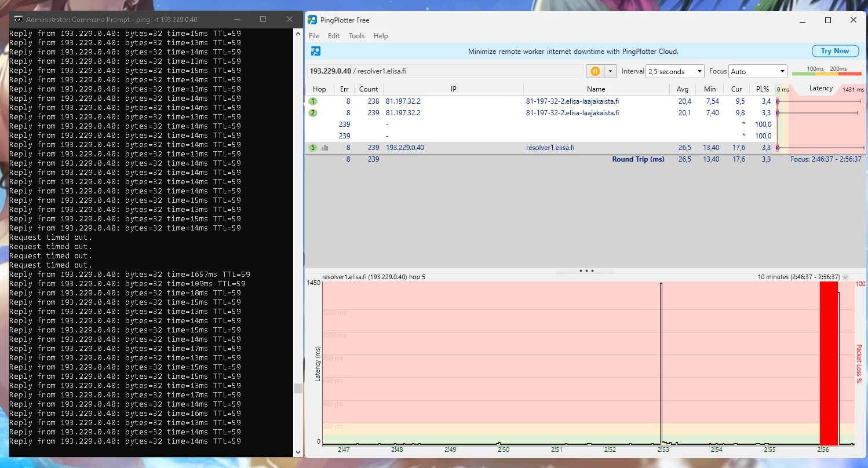Viewport: 868px width, 468px height.
Task: Click the Avg value 20,1
Action: tap(685, 113)
